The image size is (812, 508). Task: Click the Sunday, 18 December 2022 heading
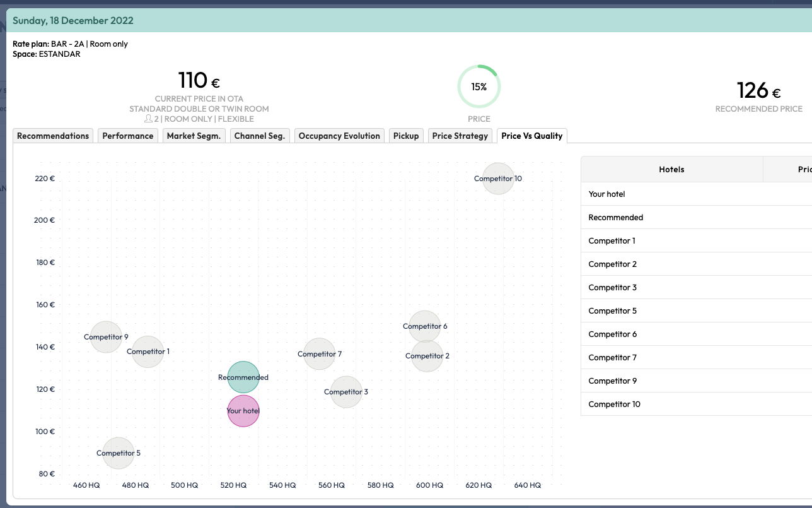click(x=73, y=20)
